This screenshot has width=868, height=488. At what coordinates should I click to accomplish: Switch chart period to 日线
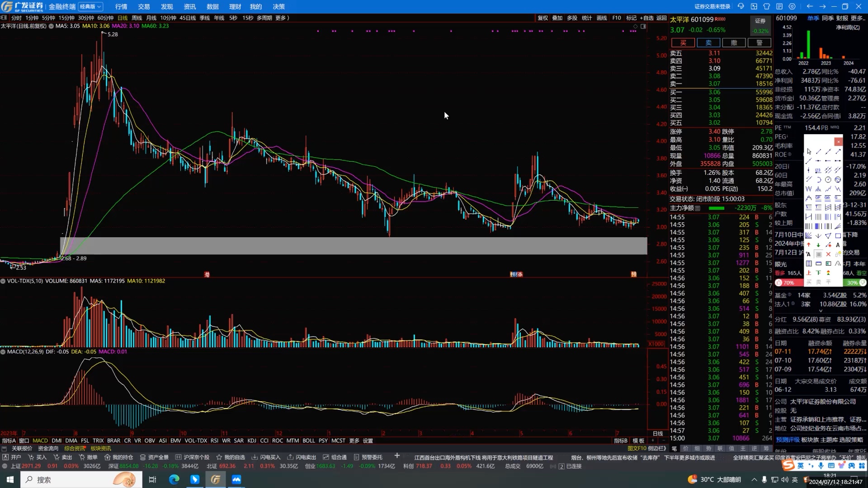coord(123,18)
